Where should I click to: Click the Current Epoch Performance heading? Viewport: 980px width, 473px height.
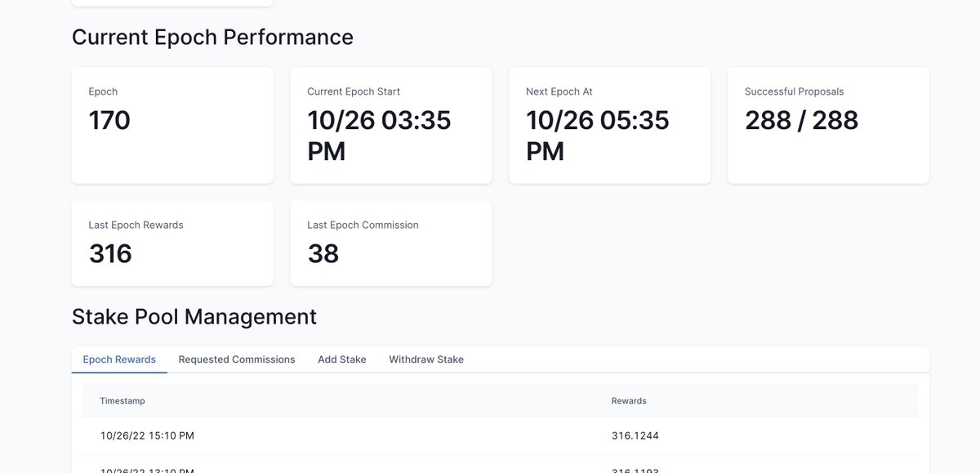(x=212, y=38)
